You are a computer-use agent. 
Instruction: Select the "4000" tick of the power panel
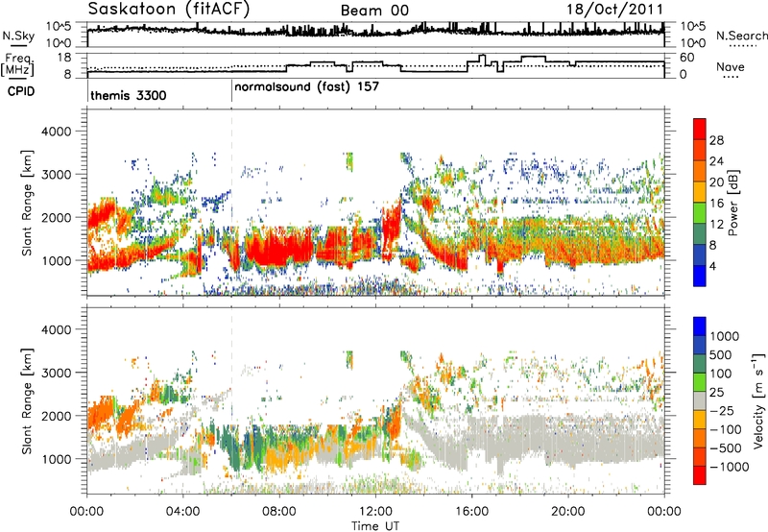(x=56, y=132)
